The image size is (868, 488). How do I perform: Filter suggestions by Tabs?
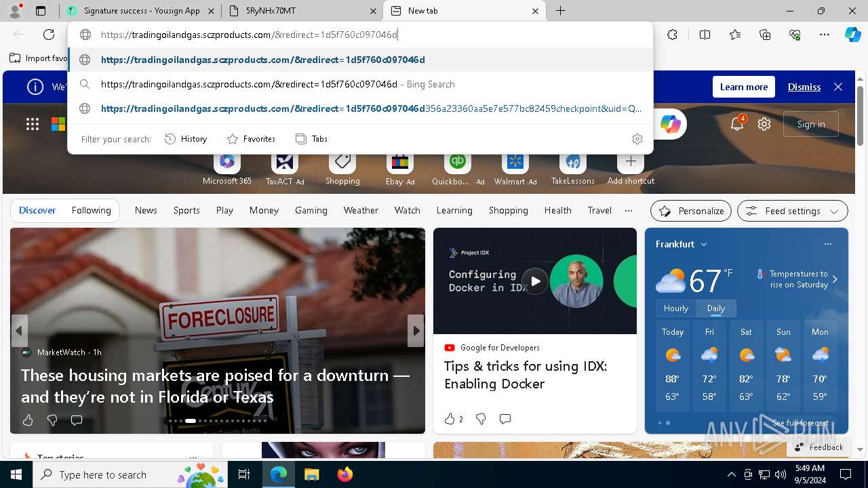(x=311, y=139)
